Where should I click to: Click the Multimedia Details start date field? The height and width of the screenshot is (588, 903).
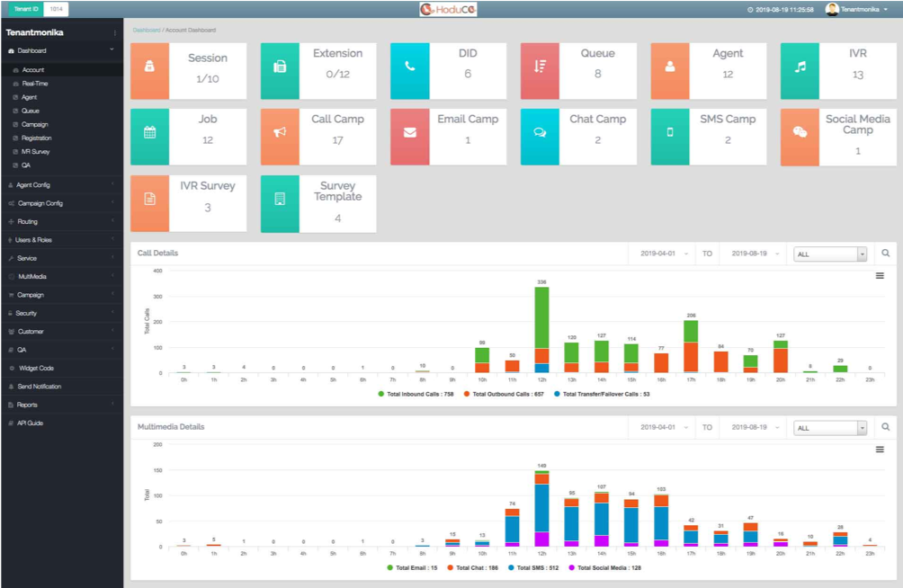[x=660, y=427]
